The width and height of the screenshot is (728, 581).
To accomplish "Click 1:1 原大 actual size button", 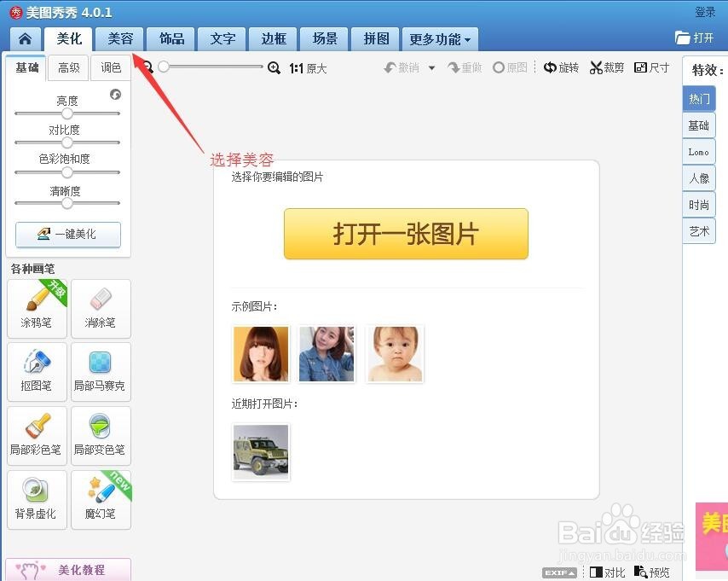I will [308, 68].
